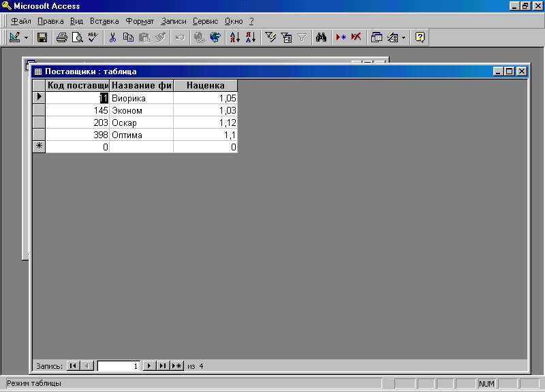Image resolution: width=545 pixels, height=392 pixels.
Task: Click the supplier code cell 145
Action: tap(78, 110)
